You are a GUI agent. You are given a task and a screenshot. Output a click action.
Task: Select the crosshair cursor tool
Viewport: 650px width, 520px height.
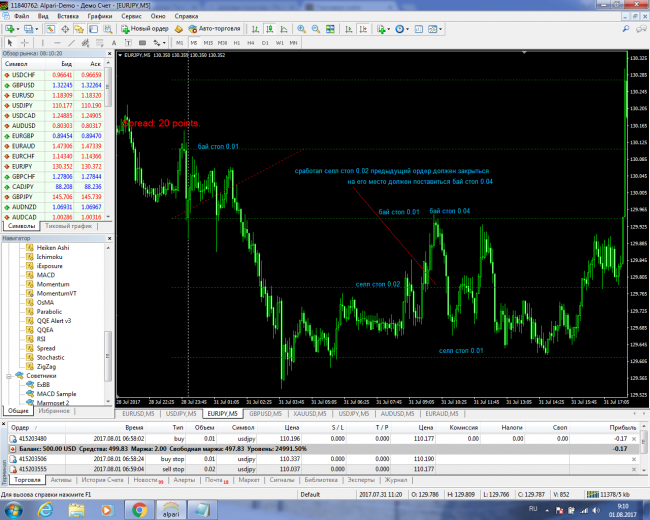23,42
